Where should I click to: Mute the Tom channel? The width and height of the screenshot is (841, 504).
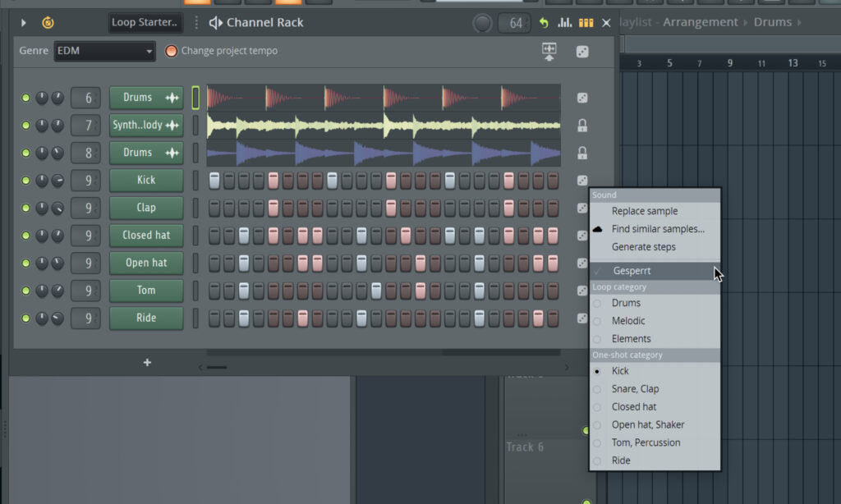pyautogui.click(x=25, y=291)
